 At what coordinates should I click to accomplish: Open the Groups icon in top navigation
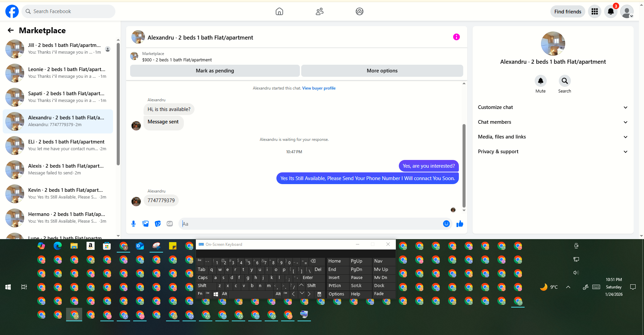click(x=360, y=11)
